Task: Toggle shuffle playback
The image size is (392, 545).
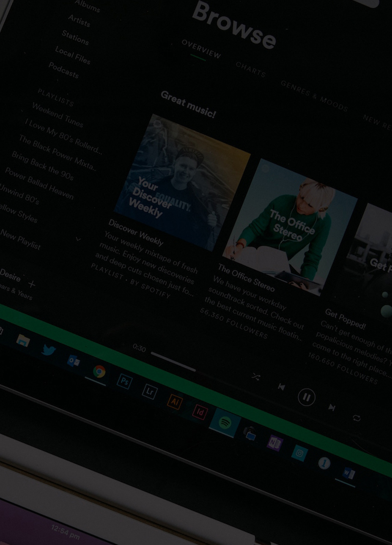Action: click(256, 377)
